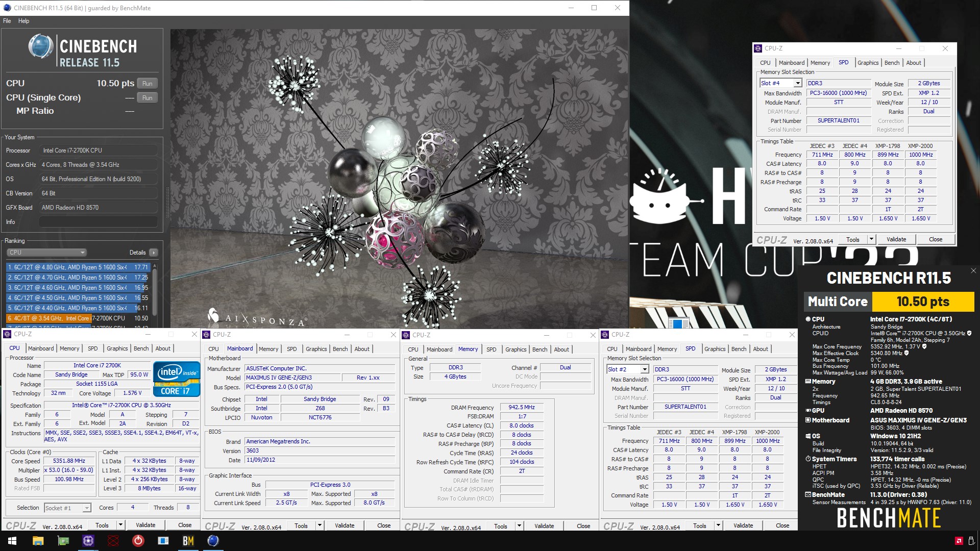Viewport: 980px width, 551px height.
Task: Open the Slot #4 memory slot dropdown
Action: 798,83
